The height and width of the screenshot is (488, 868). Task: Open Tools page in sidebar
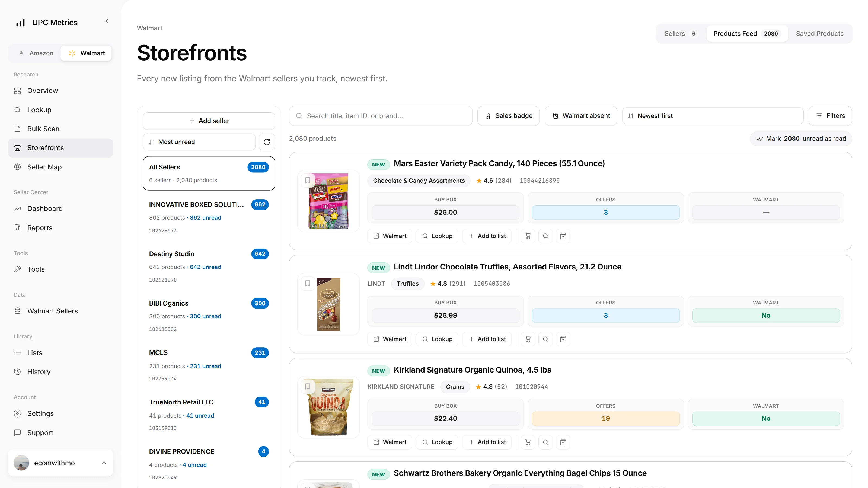(60, 269)
